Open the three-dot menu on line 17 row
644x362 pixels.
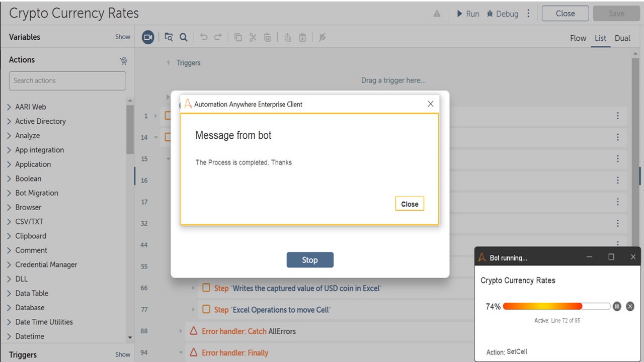[618, 202]
